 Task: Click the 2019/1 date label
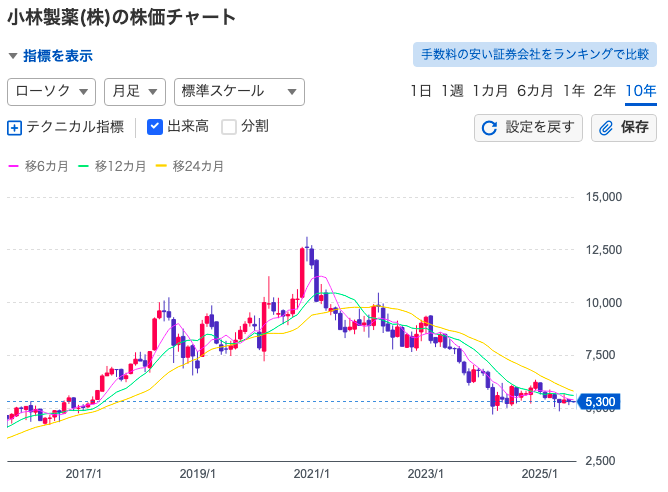click(x=197, y=474)
